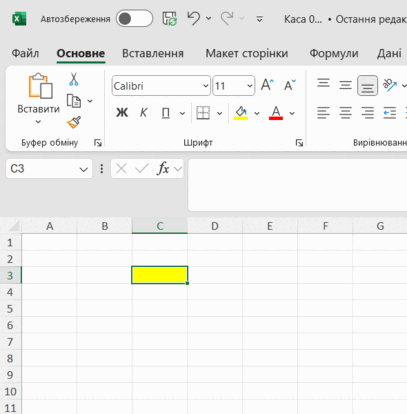Click highlighted bottom align icon
Screen dimensions: 407x414
tap(367, 85)
